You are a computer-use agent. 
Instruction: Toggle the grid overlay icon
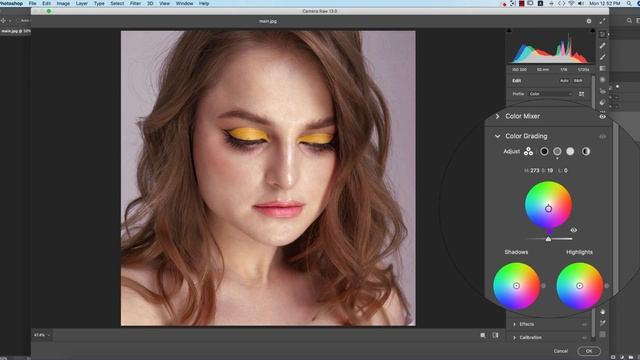click(x=602, y=334)
